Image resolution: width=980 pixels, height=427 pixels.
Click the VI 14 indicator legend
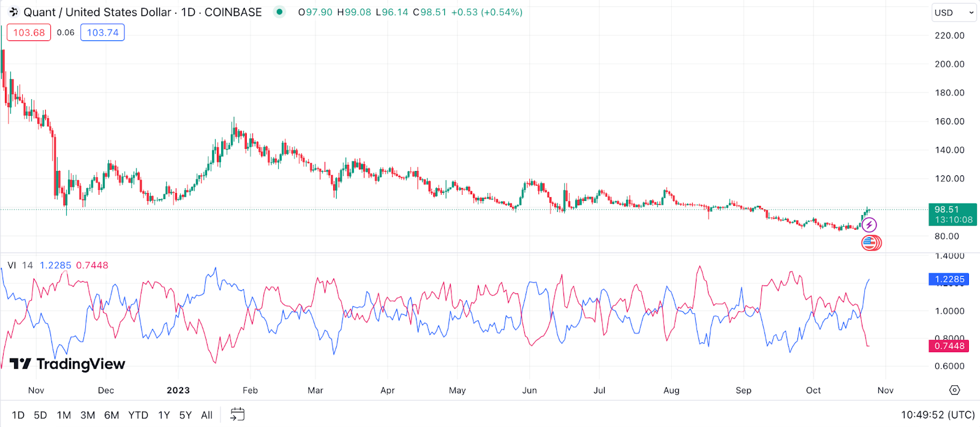tap(20, 265)
